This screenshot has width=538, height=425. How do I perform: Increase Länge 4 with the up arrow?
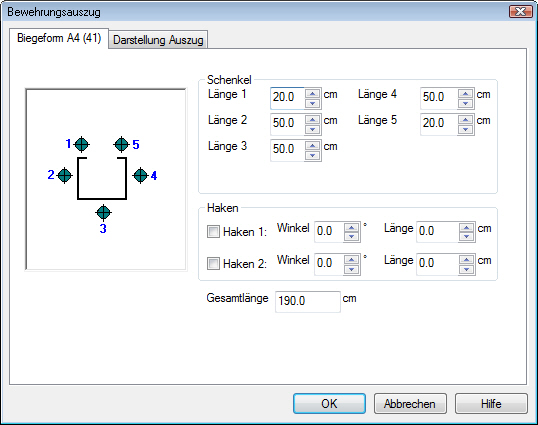click(465, 93)
